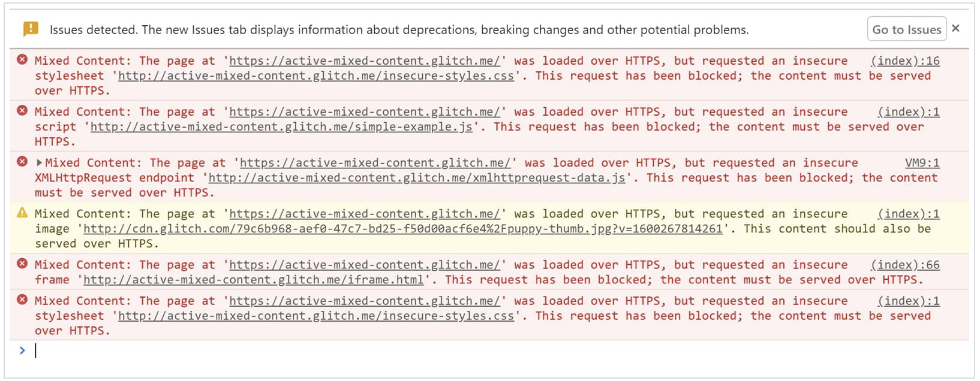Open the Go to Issues button
This screenshot has height=381, width=980.
(x=906, y=29)
